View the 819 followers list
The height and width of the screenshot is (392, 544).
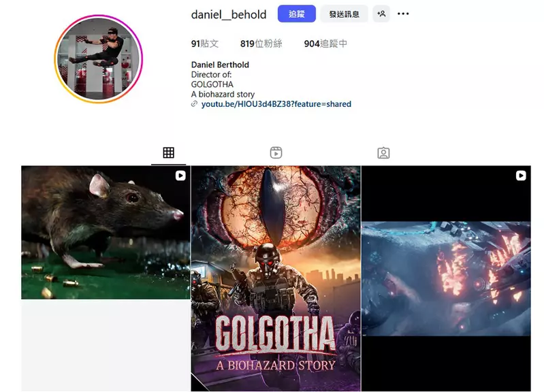tap(261, 44)
